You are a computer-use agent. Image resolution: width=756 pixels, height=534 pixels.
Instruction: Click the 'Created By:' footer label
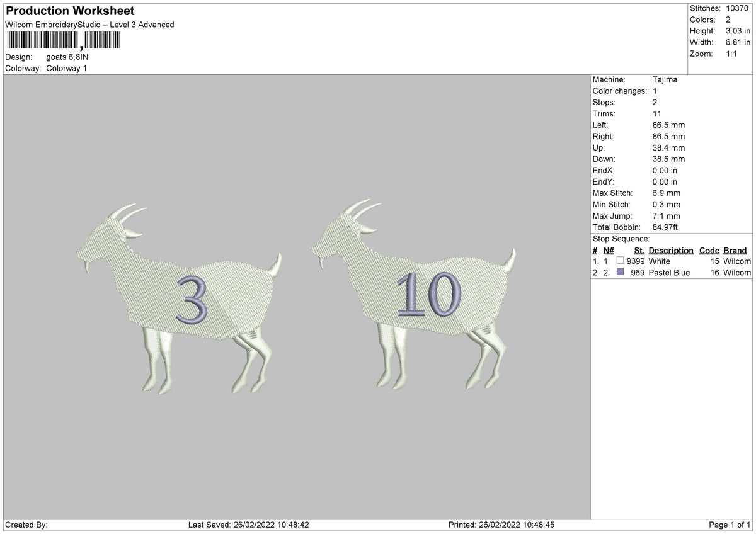point(26,525)
